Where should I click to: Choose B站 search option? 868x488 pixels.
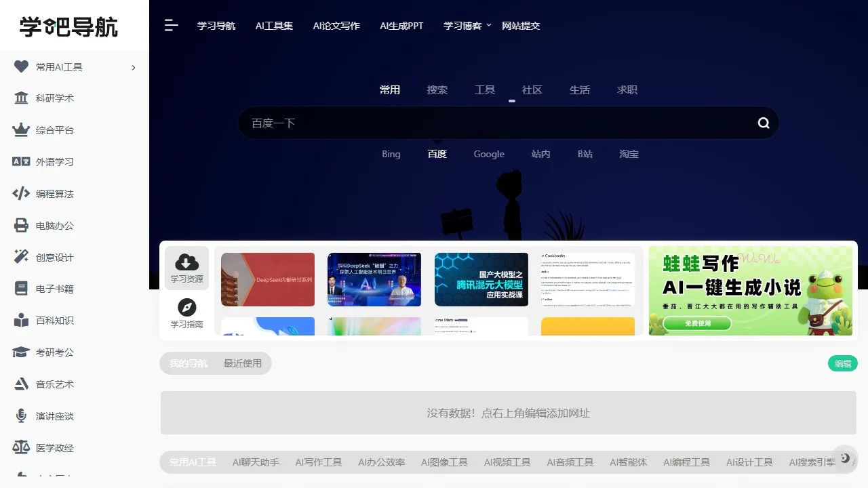[x=585, y=154]
